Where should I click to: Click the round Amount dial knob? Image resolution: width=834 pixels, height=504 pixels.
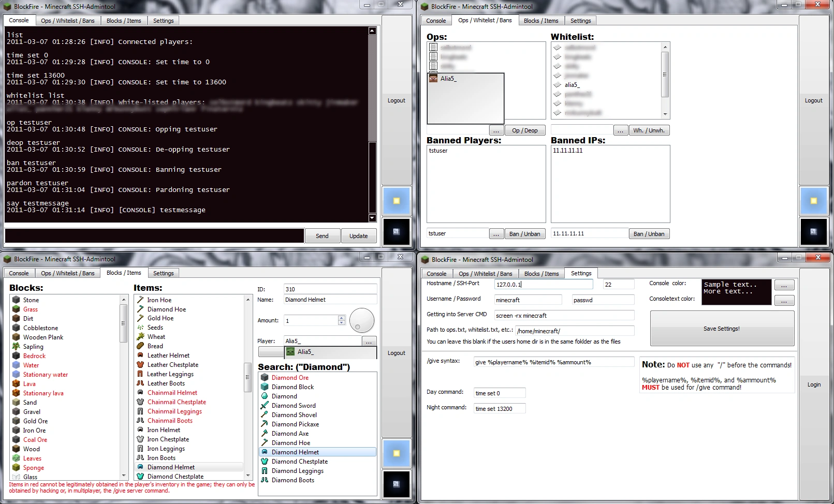point(362,320)
